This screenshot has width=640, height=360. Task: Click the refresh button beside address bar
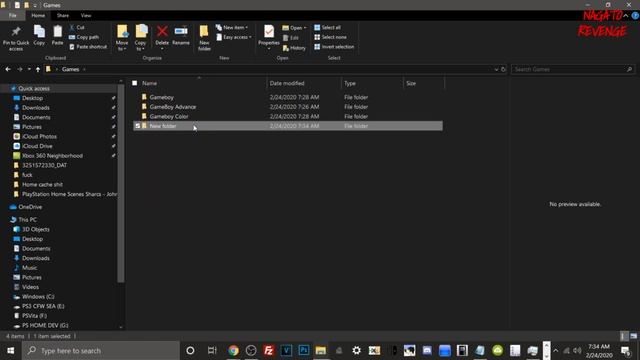(503, 69)
